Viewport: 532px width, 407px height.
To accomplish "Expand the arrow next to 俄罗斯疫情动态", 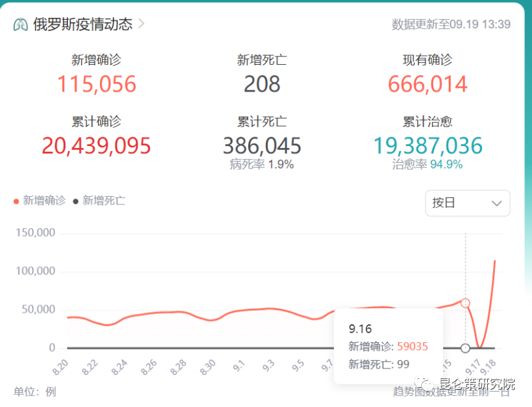I will click(x=142, y=24).
